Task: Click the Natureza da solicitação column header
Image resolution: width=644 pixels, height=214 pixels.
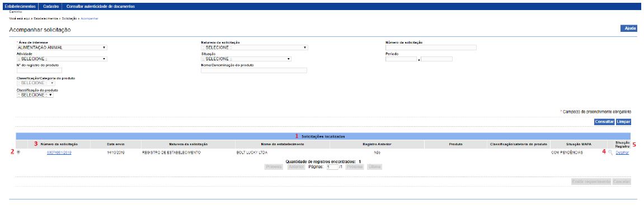Action: click(188, 144)
